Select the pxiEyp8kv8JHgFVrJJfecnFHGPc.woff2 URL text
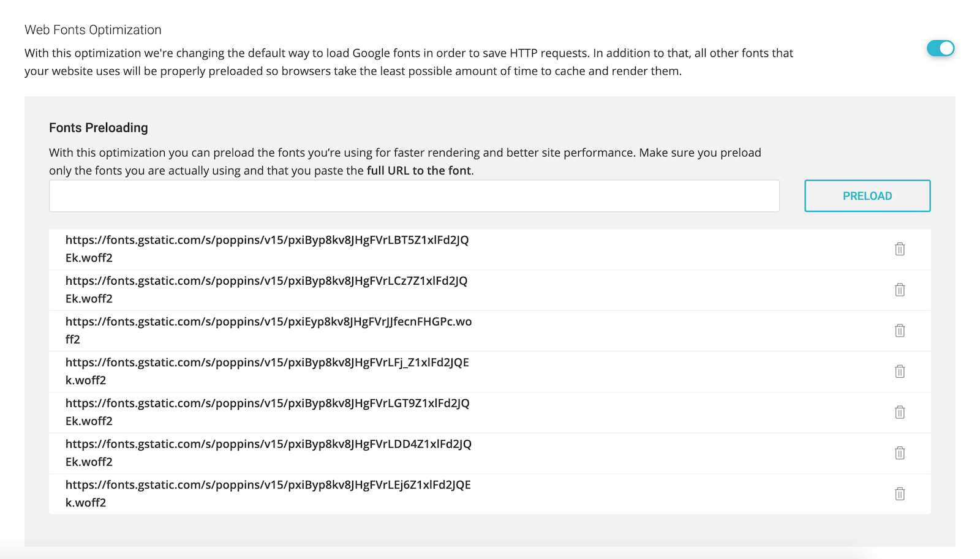Viewport: 980px width, 559px height. pyautogui.click(x=268, y=331)
